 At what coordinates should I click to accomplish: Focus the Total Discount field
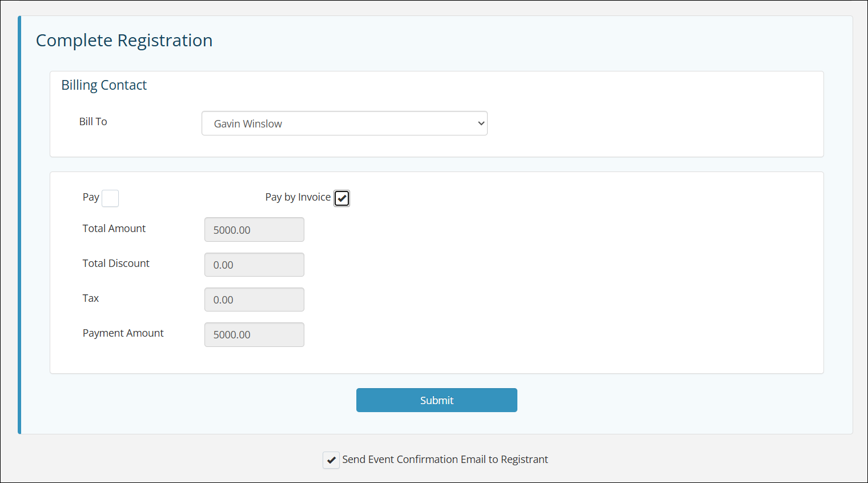coord(254,264)
